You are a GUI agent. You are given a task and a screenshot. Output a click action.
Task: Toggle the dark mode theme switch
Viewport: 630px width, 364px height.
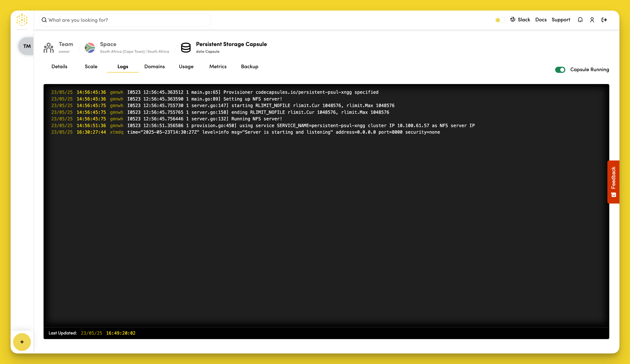(500, 20)
